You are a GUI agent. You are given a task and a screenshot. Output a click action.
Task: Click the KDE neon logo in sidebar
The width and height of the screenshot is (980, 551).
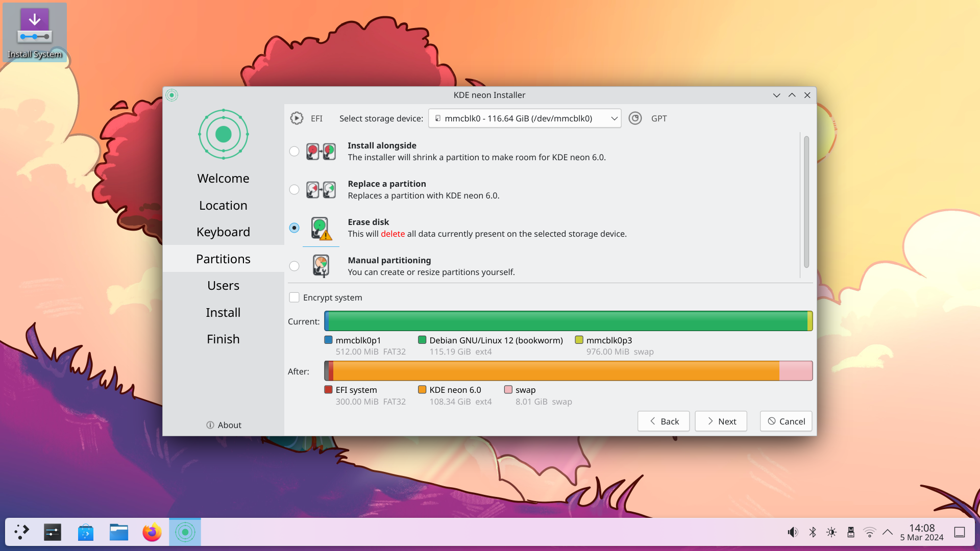point(224,134)
